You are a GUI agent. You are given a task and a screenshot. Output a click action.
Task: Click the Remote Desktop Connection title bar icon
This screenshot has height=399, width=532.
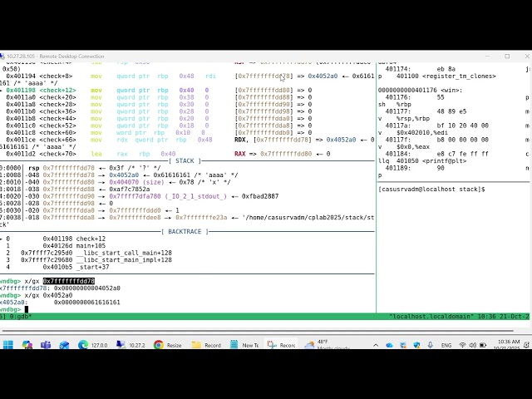point(2,57)
